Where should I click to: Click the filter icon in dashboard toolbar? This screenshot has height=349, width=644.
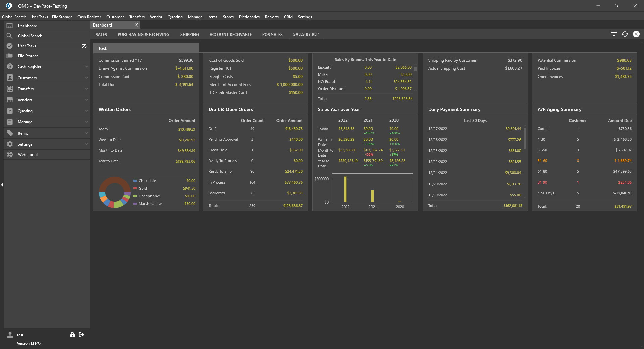tap(614, 34)
